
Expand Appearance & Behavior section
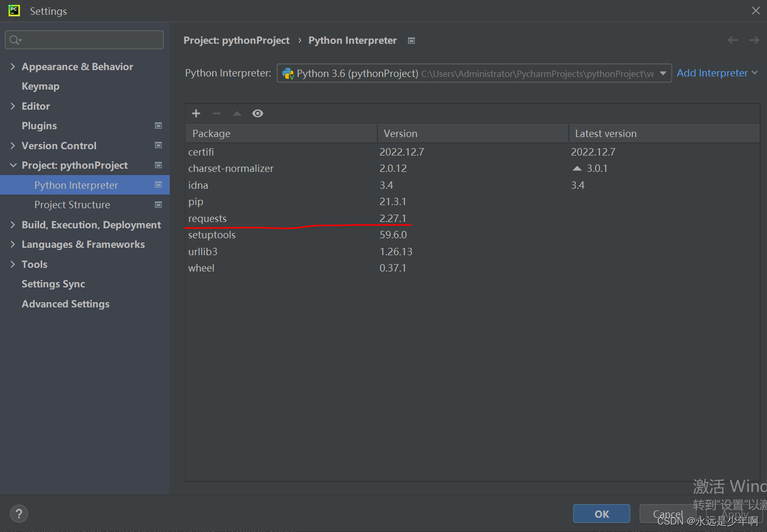pyautogui.click(x=13, y=66)
